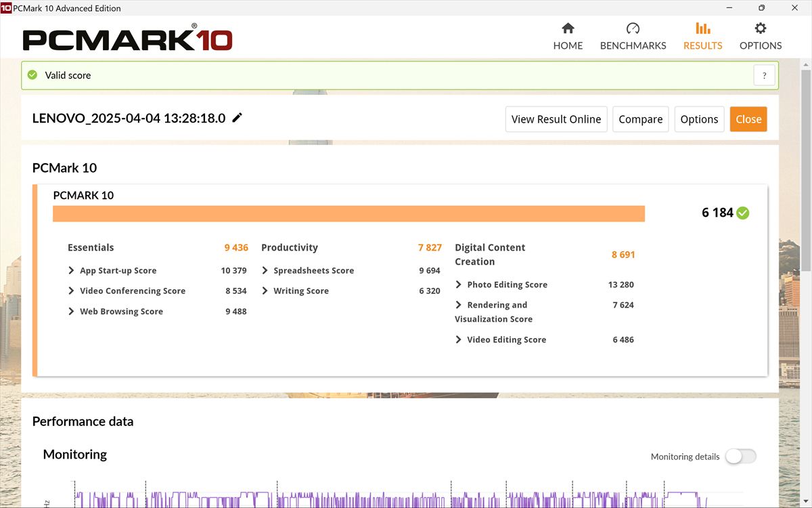Click App Start-up value 10 379
Image resolution: width=812 pixels, height=508 pixels.
(233, 270)
